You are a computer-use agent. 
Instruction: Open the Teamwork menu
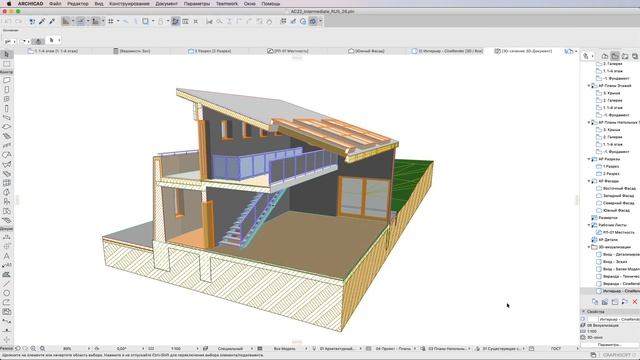coord(227,4)
